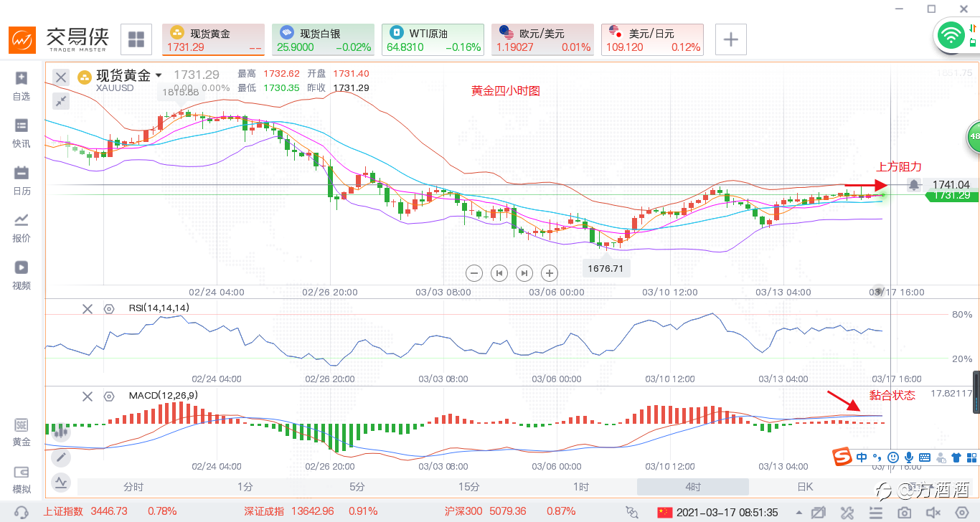
Task: Click the grid layout icon beside logo
Action: [x=136, y=39]
